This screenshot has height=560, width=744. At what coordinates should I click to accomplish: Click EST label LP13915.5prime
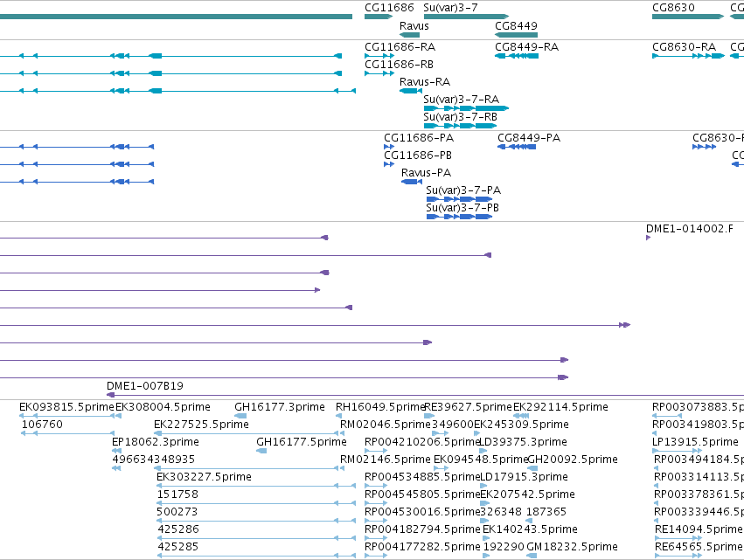click(695, 442)
